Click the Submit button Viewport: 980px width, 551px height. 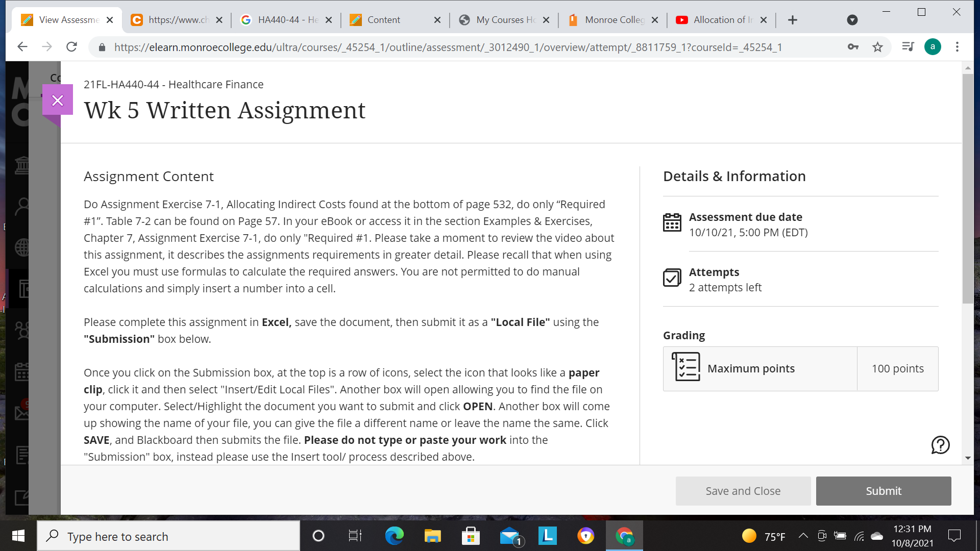click(x=883, y=491)
